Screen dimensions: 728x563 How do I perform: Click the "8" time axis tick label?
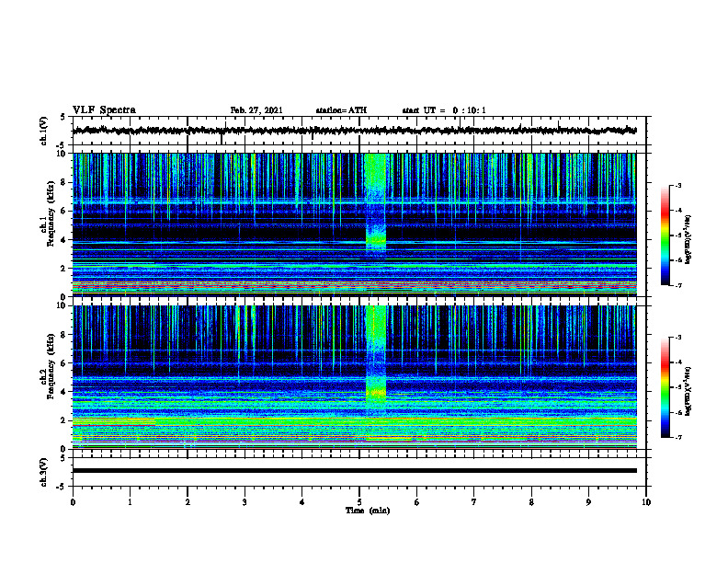coord(531,502)
